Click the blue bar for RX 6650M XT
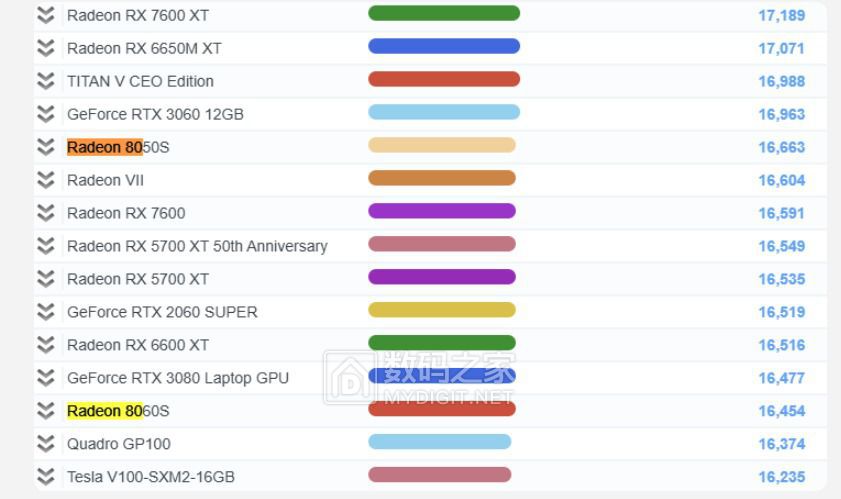The width and height of the screenshot is (841, 499). pos(444,46)
